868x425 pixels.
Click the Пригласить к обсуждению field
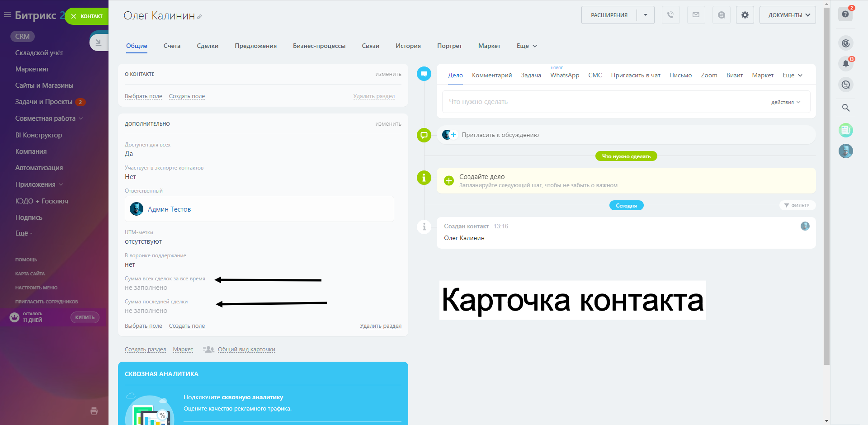[x=626, y=135]
